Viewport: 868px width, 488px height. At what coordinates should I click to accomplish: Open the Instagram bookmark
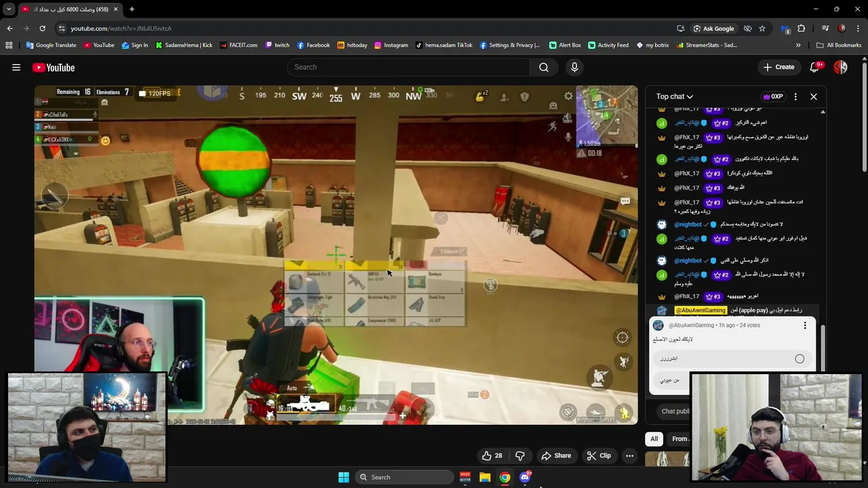391,45
